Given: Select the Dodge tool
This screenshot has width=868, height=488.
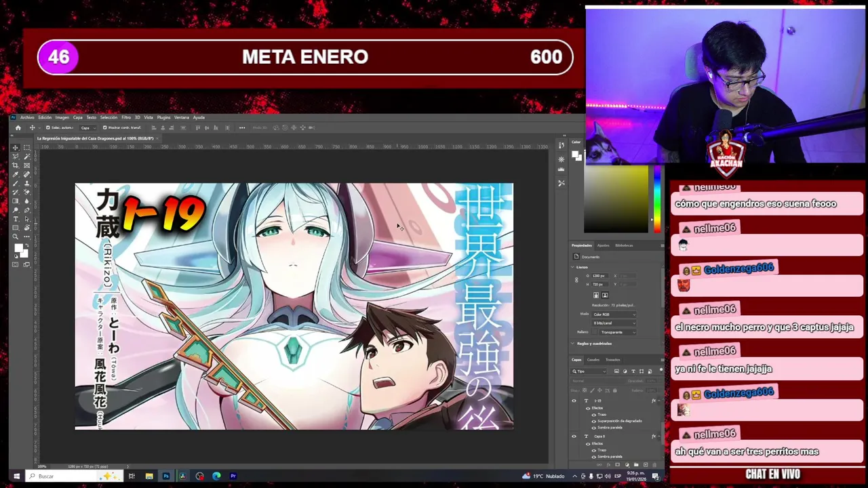Looking at the screenshot, I should coord(15,209).
